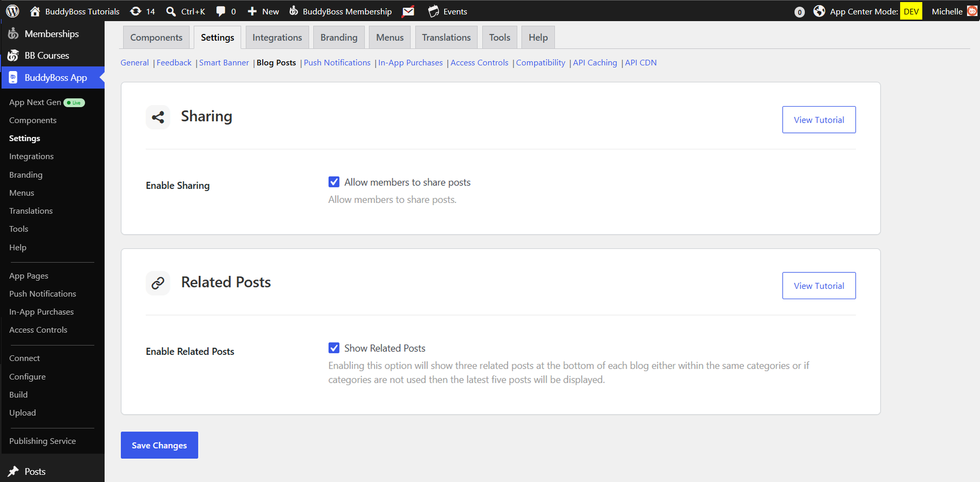Viewport: 980px width, 482px height.
Task: Switch to the Integrations tab
Action: click(277, 37)
